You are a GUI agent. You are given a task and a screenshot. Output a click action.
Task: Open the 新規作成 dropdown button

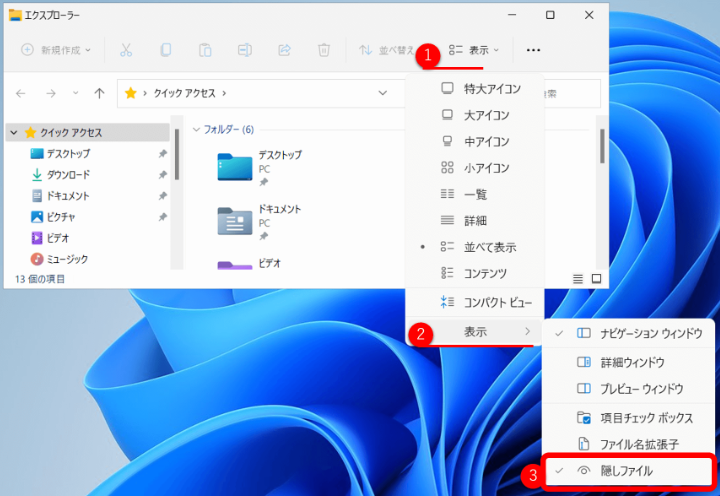56,50
